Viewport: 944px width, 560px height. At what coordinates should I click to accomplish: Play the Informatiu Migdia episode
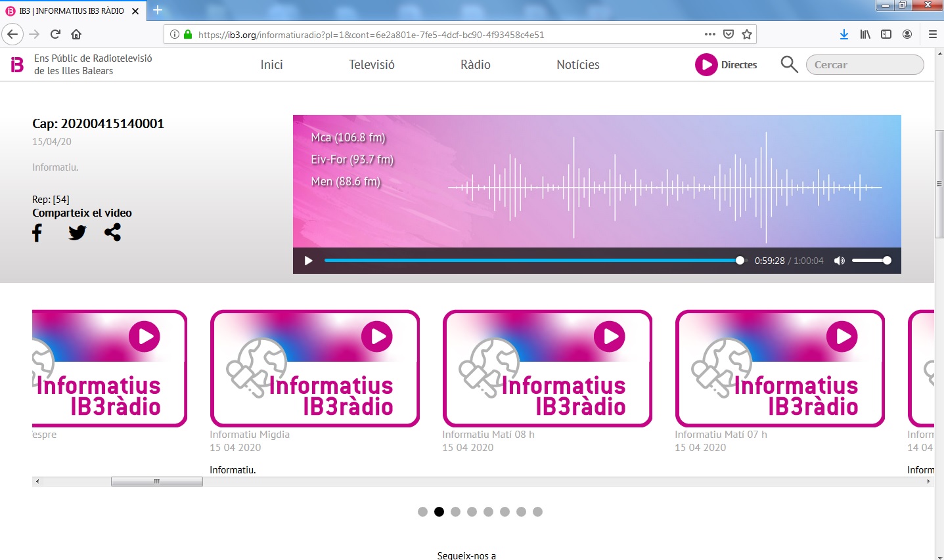coord(377,337)
